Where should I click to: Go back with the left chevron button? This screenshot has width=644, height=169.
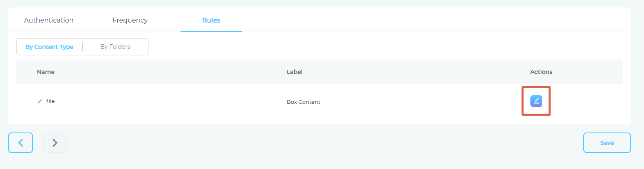coord(21,143)
